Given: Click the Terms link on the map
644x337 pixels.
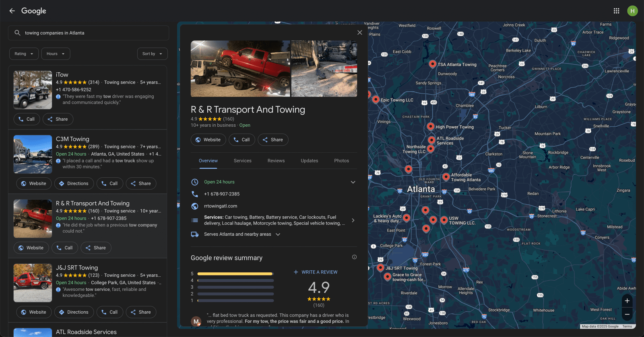Looking at the screenshot, I should [x=627, y=326].
